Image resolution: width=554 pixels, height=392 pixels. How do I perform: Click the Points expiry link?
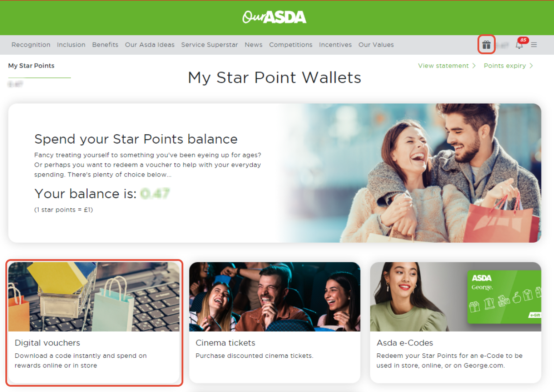tap(505, 66)
